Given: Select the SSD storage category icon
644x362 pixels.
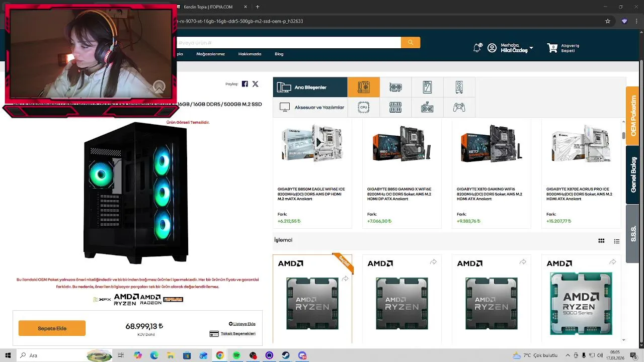Looking at the screenshot, I should pos(427,87).
